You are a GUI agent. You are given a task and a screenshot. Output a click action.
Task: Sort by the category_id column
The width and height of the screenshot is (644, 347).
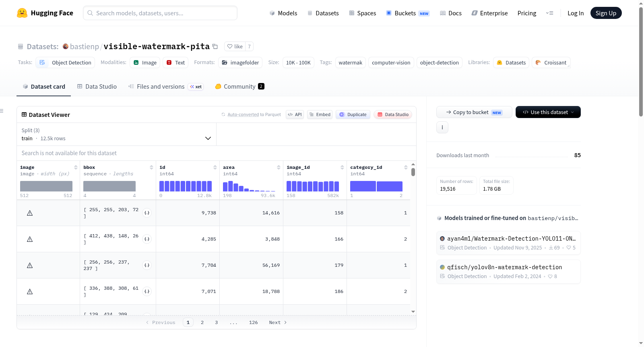tap(406, 167)
